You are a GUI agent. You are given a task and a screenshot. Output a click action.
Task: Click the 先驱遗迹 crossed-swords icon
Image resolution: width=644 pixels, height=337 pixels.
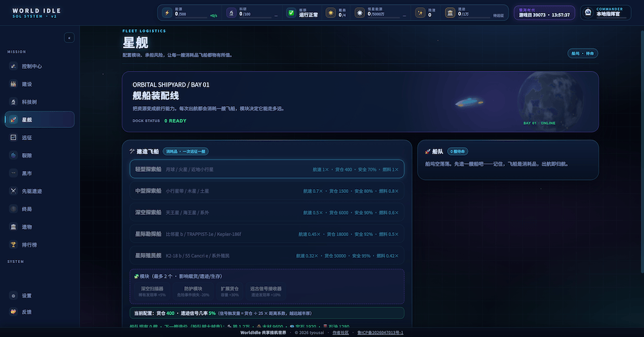tap(13, 191)
